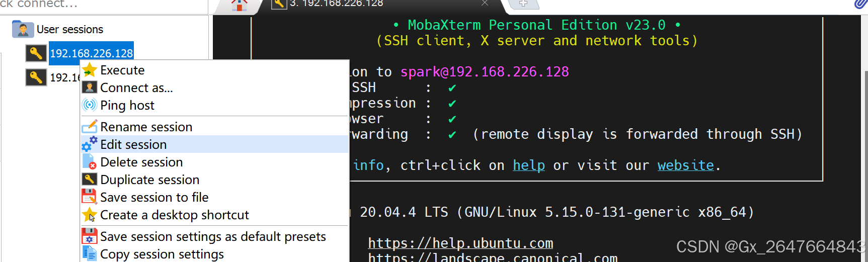
Task: Close the 192.168.226.128 terminal tab
Action: [485, 4]
